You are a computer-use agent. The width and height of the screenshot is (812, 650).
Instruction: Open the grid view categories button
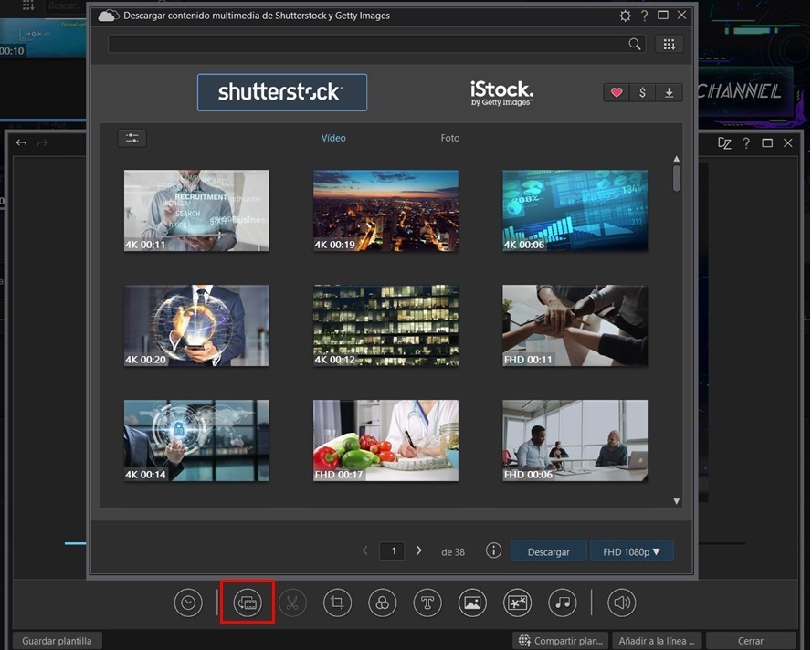tap(670, 44)
